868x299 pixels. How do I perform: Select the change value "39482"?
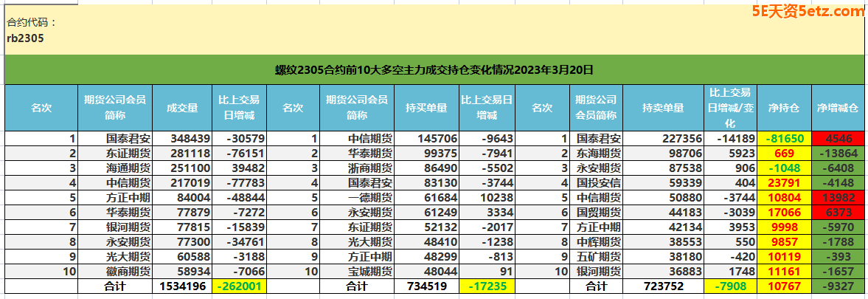point(239,168)
